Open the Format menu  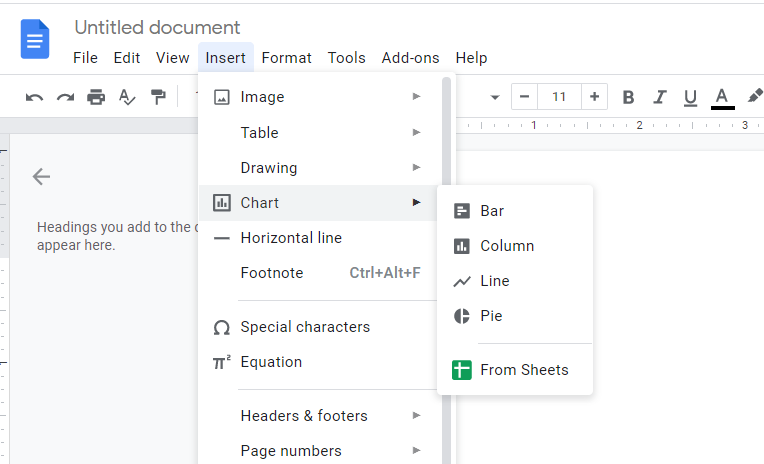click(x=286, y=58)
